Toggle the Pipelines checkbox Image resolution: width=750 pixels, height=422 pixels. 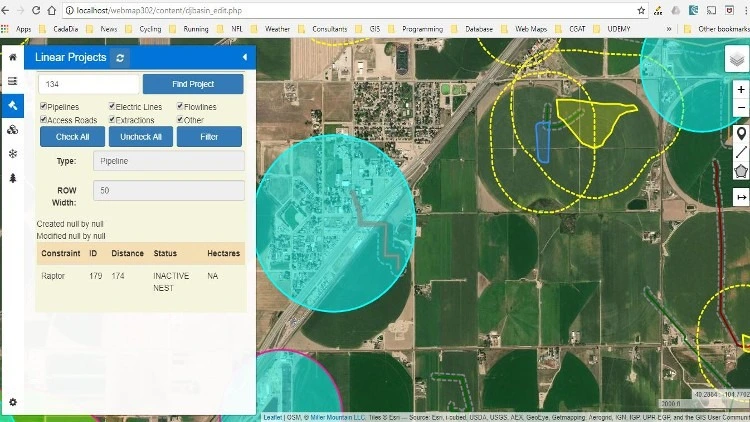(x=44, y=106)
